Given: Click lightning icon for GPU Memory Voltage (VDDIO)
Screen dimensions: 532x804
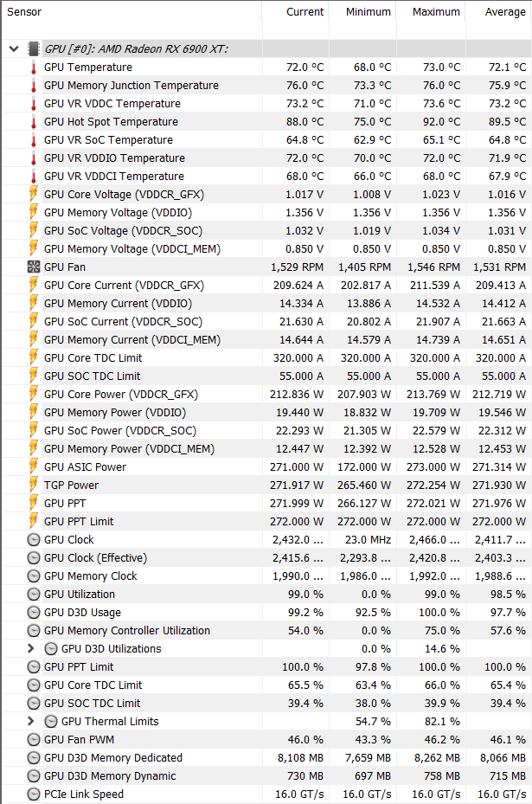Looking at the screenshot, I should coord(34,212).
